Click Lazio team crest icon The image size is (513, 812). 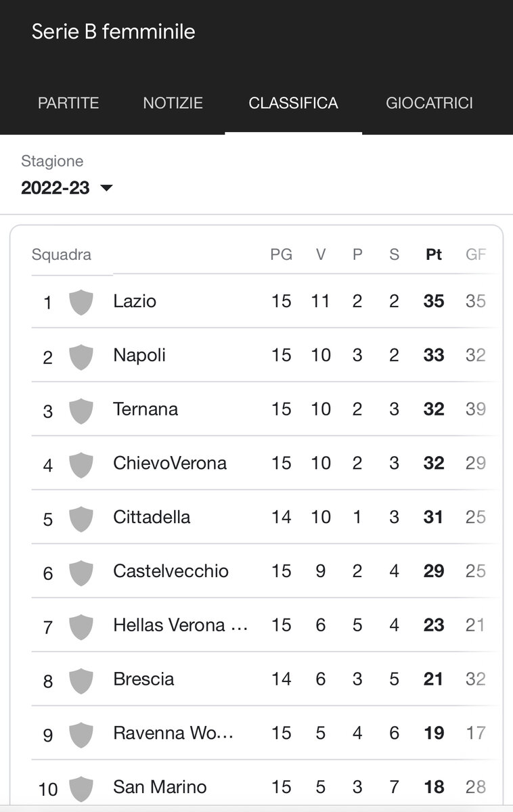(81, 302)
